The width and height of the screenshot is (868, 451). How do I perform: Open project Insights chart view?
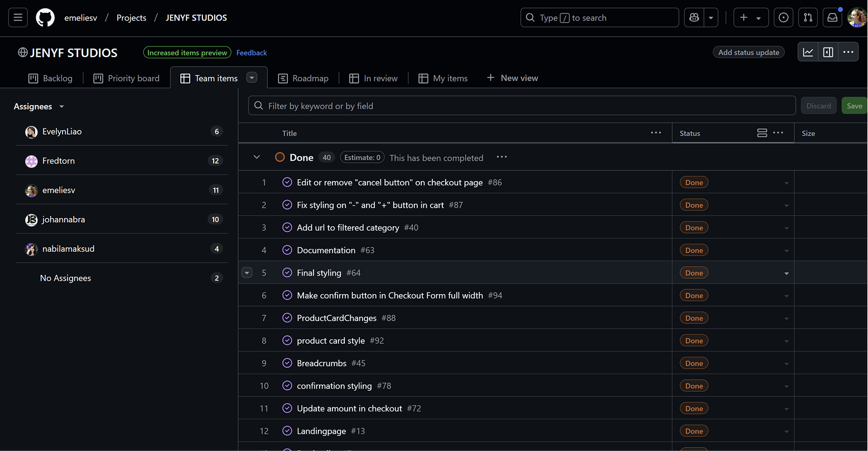808,51
